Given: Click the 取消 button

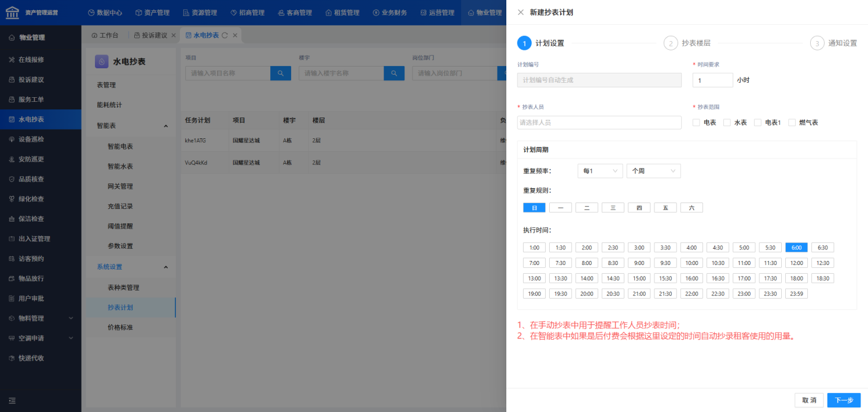Looking at the screenshot, I should 809,400.
